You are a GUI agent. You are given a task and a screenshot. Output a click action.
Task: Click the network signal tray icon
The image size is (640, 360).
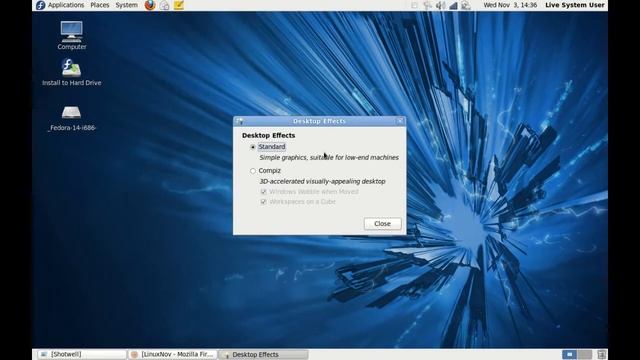[x=453, y=5]
